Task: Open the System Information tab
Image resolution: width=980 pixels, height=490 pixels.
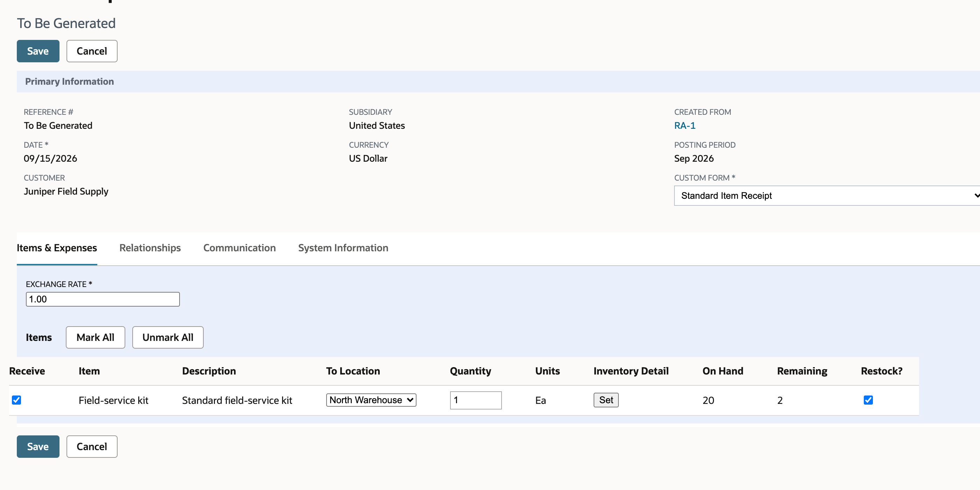Action: pos(343,248)
